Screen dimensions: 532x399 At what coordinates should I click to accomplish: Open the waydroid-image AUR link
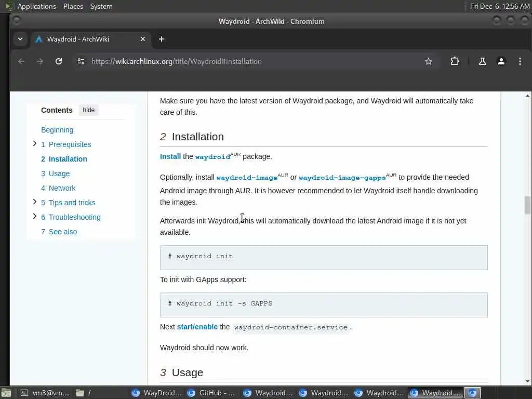coord(247,178)
